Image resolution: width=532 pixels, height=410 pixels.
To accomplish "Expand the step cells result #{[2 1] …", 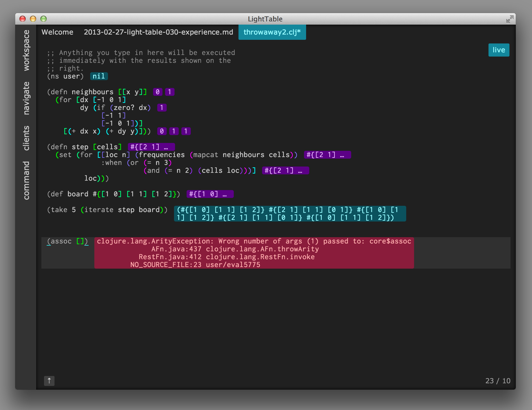I will pos(151,147).
